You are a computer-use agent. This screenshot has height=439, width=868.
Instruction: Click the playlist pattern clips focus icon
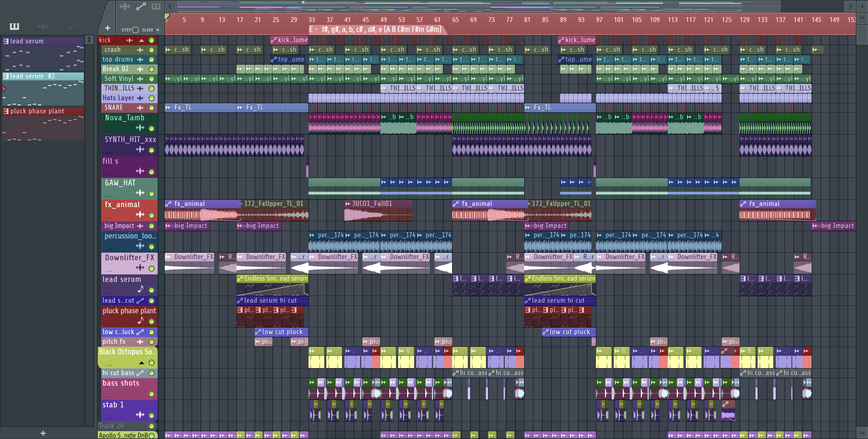click(x=156, y=6)
